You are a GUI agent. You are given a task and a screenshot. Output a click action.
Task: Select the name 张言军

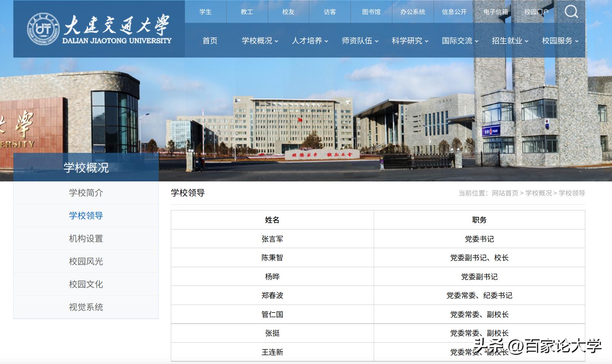[x=272, y=239]
